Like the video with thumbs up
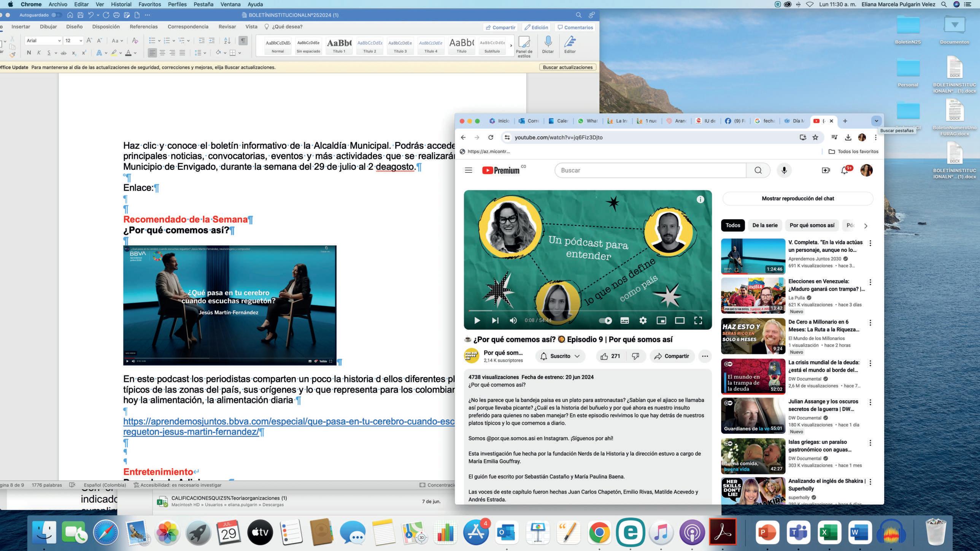This screenshot has height=551, width=980. [x=604, y=356]
